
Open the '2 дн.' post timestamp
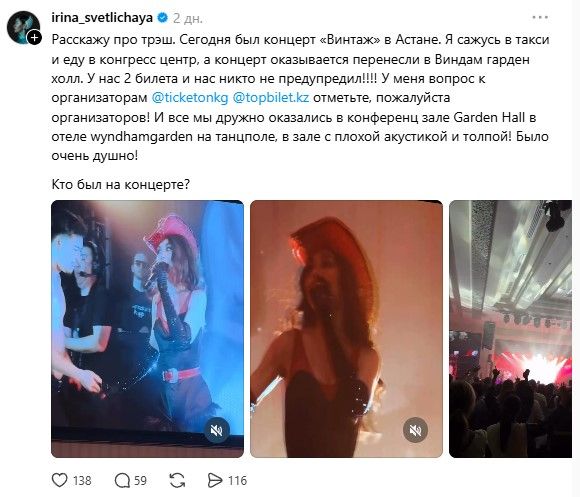pyautogui.click(x=188, y=18)
